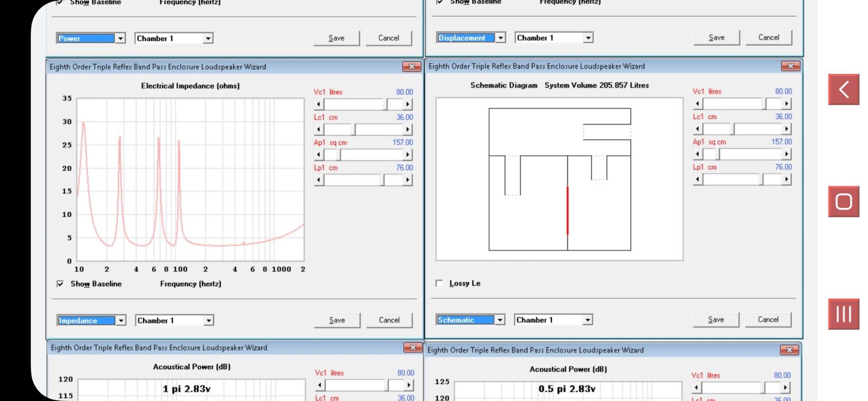Decrease Vc1 in 0.5 pi Acoustical Power window
The width and height of the screenshot is (868, 401).
click(696, 387)
